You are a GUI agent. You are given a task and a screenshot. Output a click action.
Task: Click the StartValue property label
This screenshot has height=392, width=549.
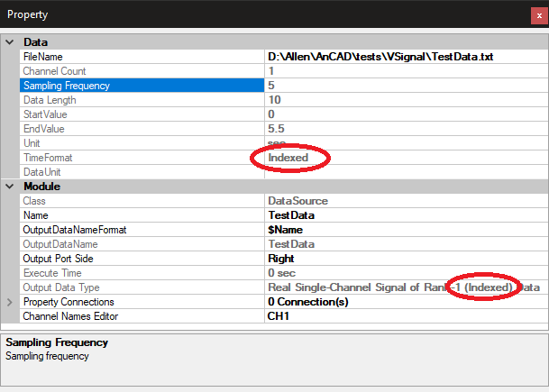(x=45, y=114)
